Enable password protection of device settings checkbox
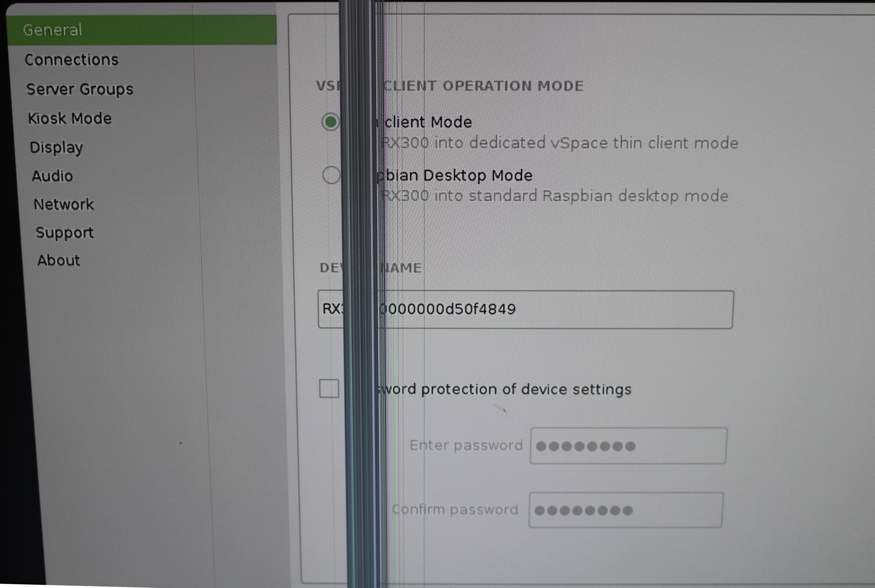The image size is (875, 588). pos(329,388)
